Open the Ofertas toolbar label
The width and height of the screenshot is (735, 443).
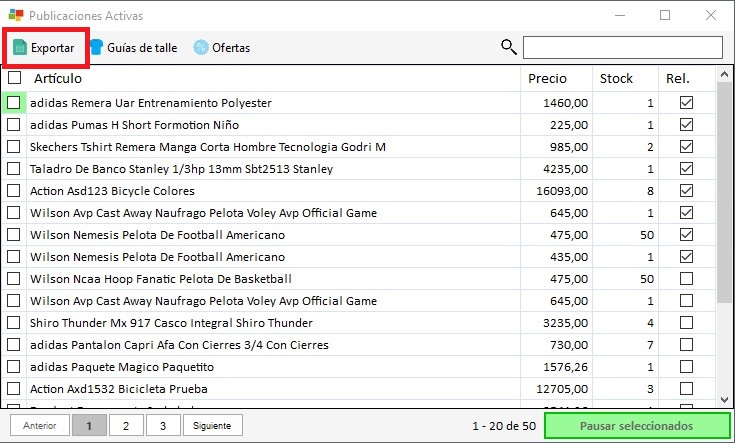click(x=231, y=48)
